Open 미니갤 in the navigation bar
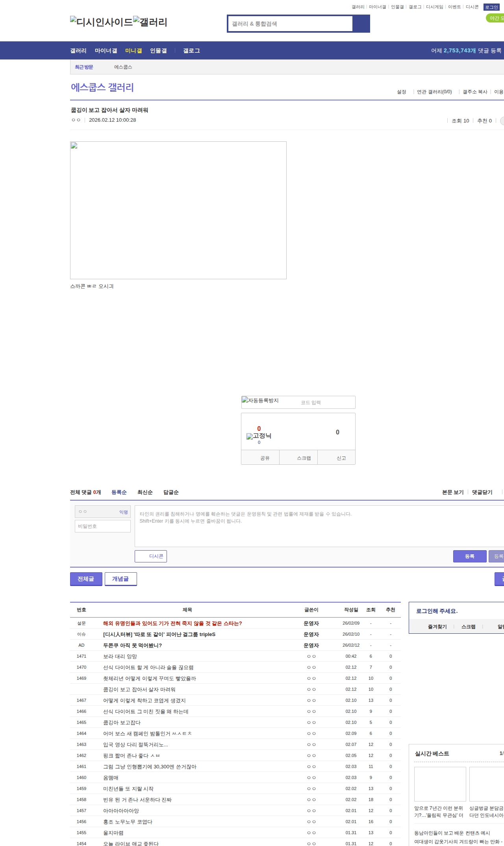This screenshot has height=846, width=504. tap(133, 51)
